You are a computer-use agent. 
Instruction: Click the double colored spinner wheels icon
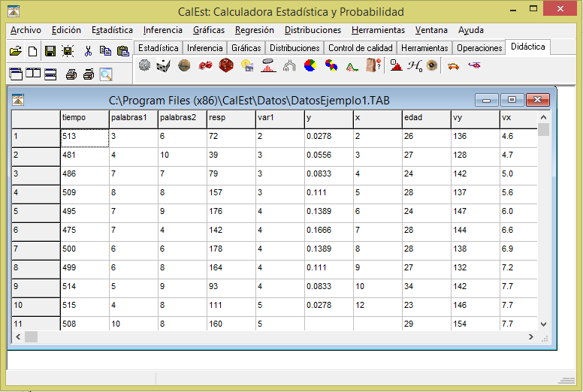331,65
